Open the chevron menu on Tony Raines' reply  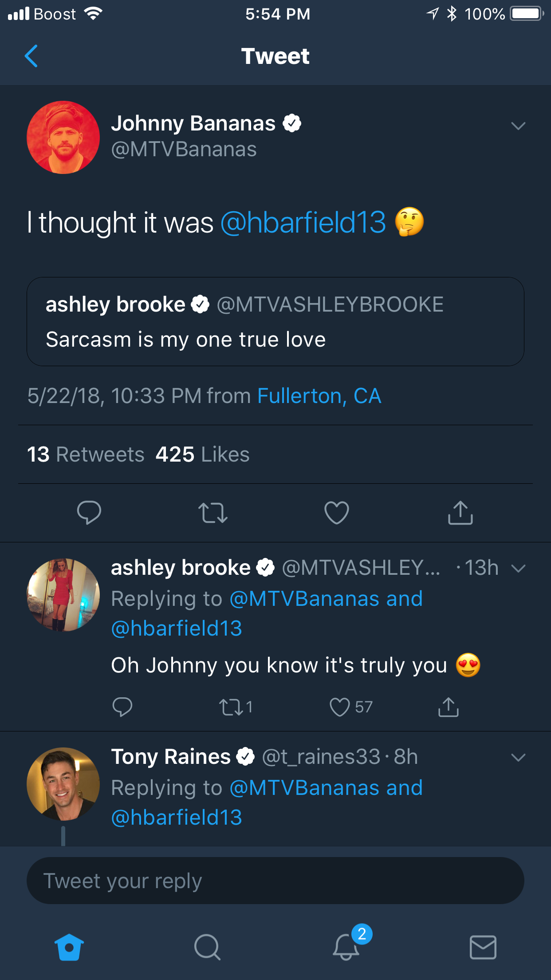pos(518,757)
